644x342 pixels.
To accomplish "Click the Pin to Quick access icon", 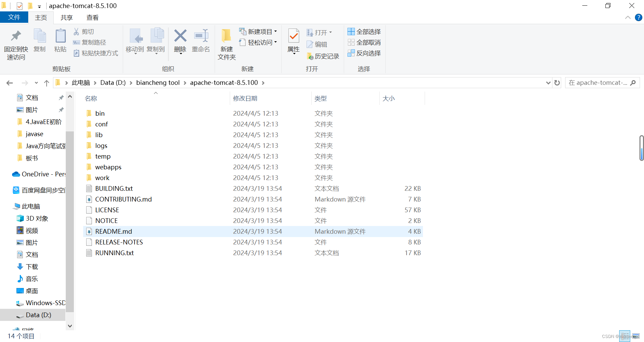I will 16,37.
